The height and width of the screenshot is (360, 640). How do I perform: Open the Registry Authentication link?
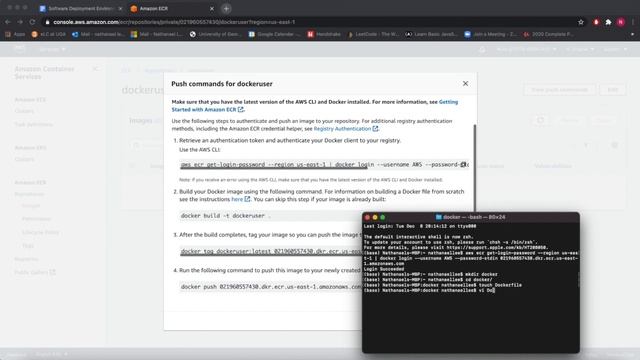click(x=346, y=129)
